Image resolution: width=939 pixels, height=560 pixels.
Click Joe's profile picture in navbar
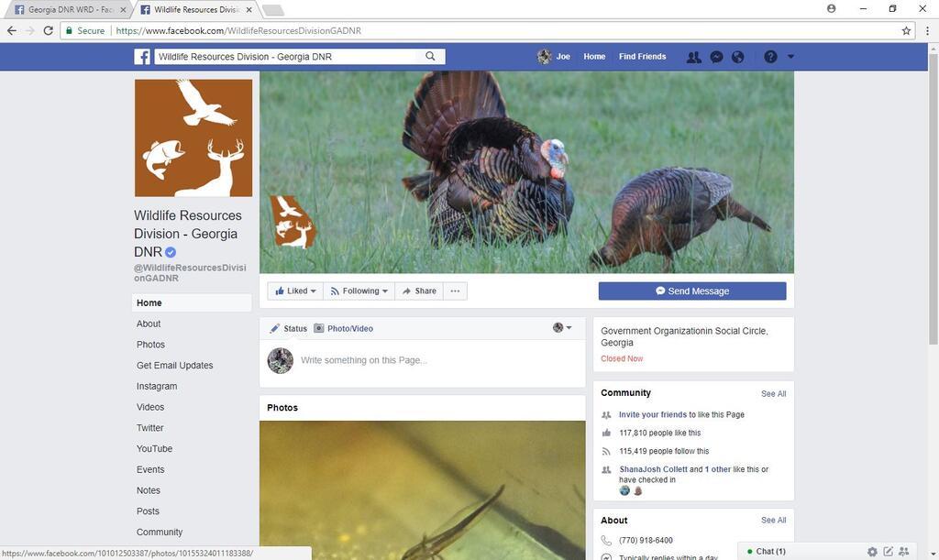[x=545, y=57]
